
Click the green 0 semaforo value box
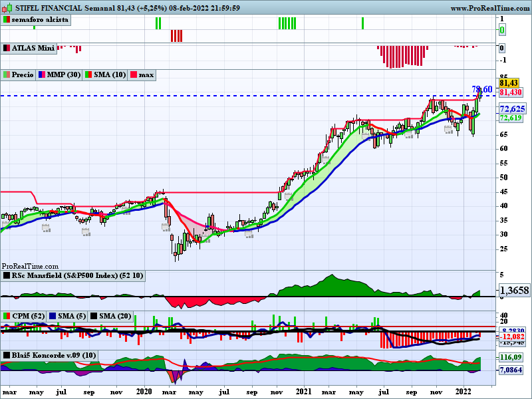pyautogui.click(x=502, y=30)
